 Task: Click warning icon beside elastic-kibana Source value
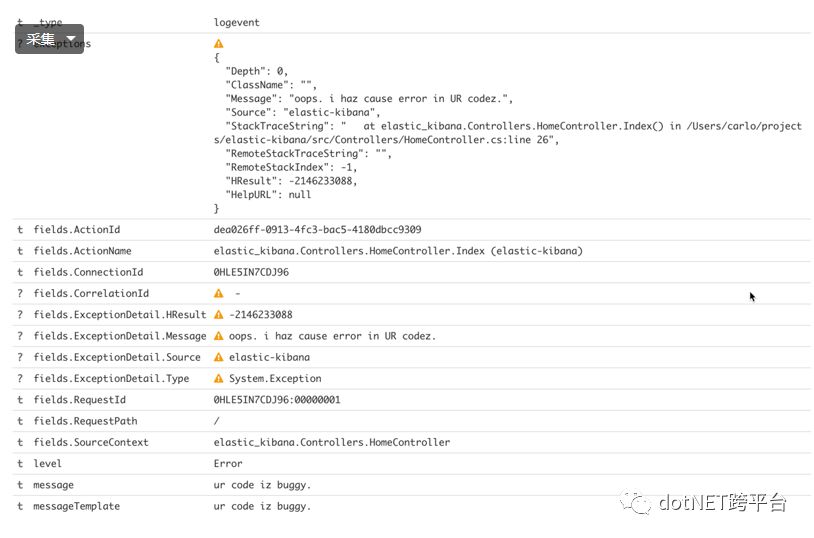click(x=219, y=357)
